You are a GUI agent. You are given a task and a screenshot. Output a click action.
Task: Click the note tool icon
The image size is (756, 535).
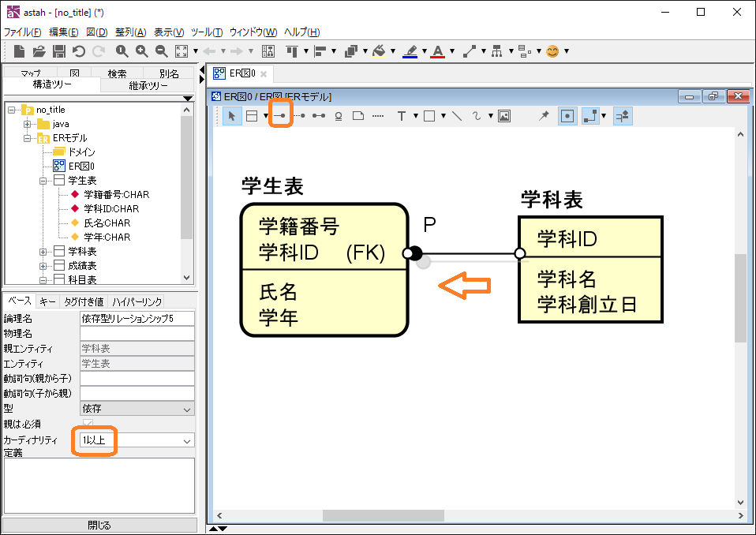(357, 116)
